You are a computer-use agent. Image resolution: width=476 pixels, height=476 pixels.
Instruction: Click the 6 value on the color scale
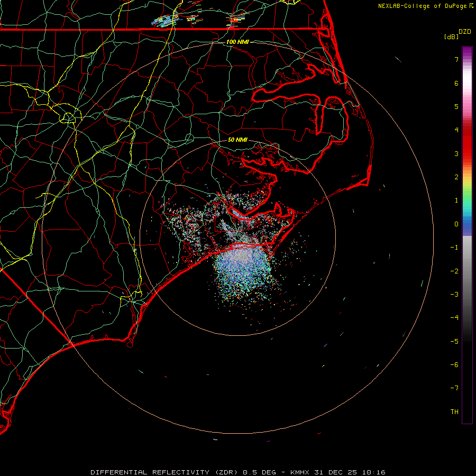pyautogui.click(x=456, y=83)
